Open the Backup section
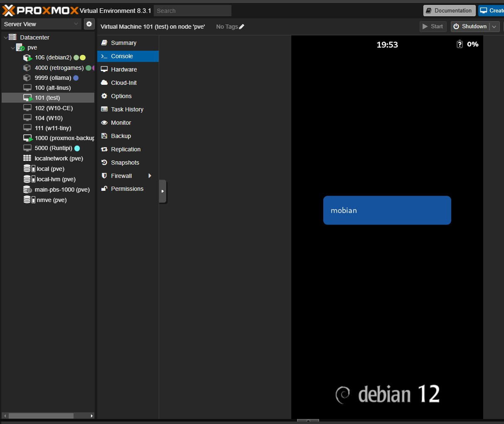 [x=128, y=136]
